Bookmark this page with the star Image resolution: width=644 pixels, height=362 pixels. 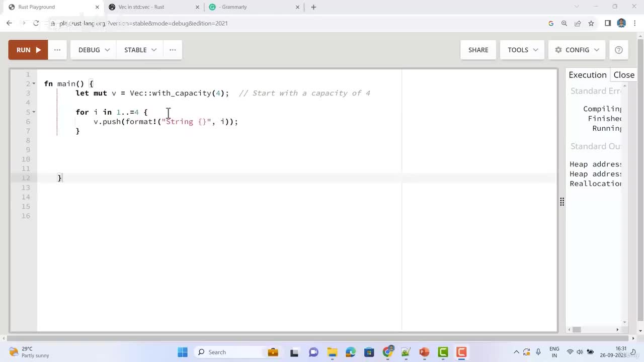pos(591,23)
